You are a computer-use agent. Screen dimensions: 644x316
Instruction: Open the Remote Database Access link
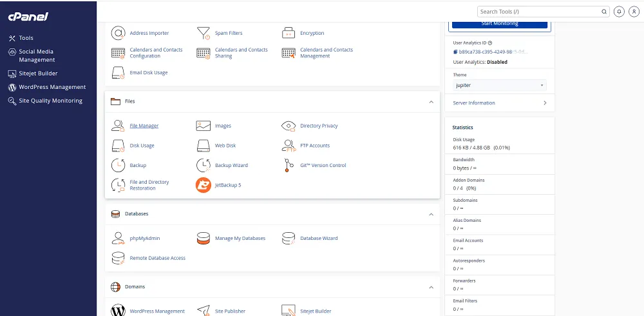158,258
